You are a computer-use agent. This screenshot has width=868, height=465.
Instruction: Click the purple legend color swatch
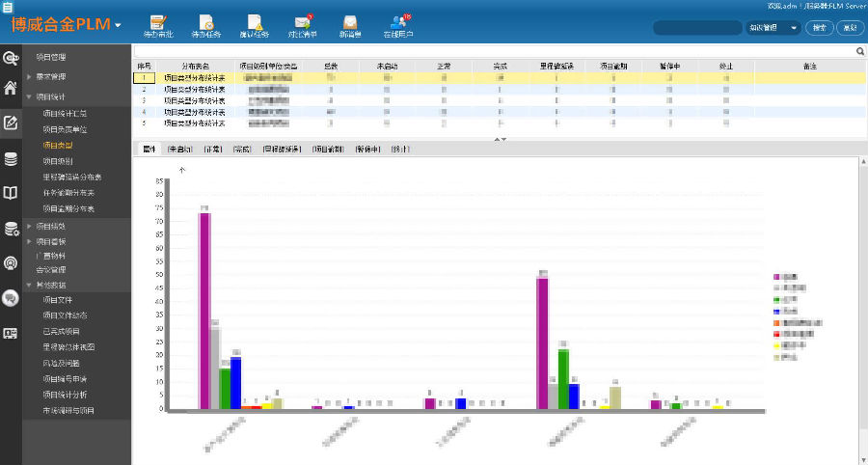point(777,277)
